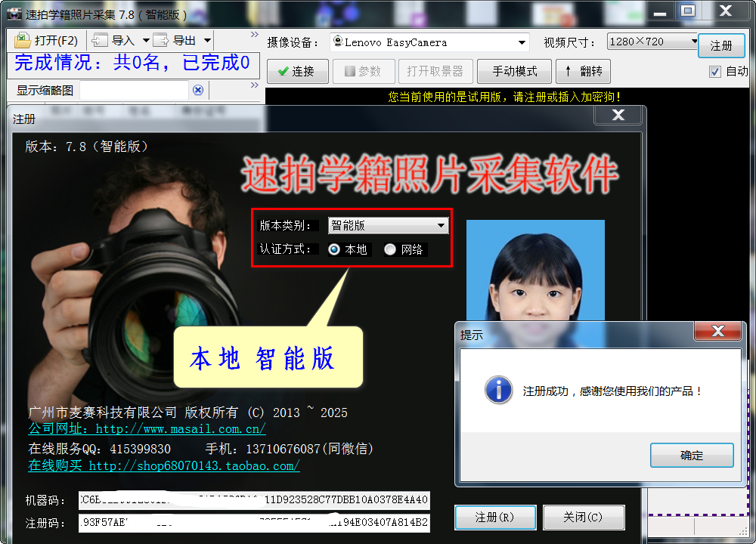Open the 版本类别 智能版 dropdown
This screenshot has height=544, width=756.
coord(388,225)
